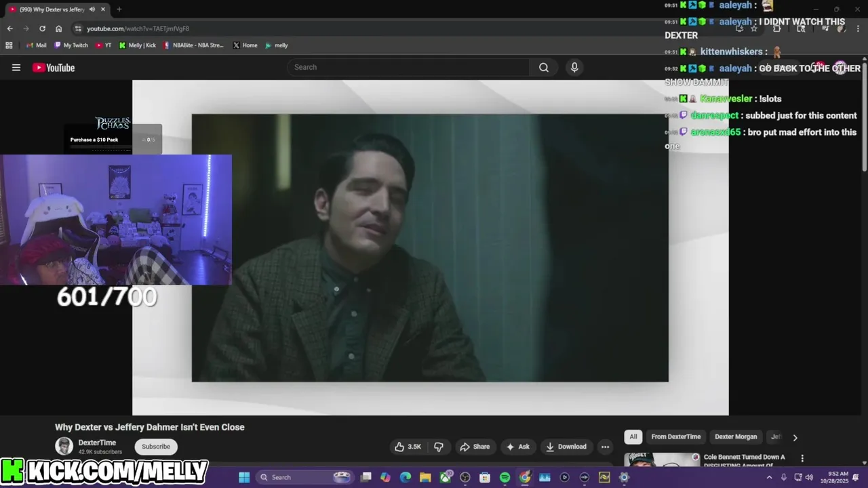
Task: Download the video
Action: tap(566, 447)
